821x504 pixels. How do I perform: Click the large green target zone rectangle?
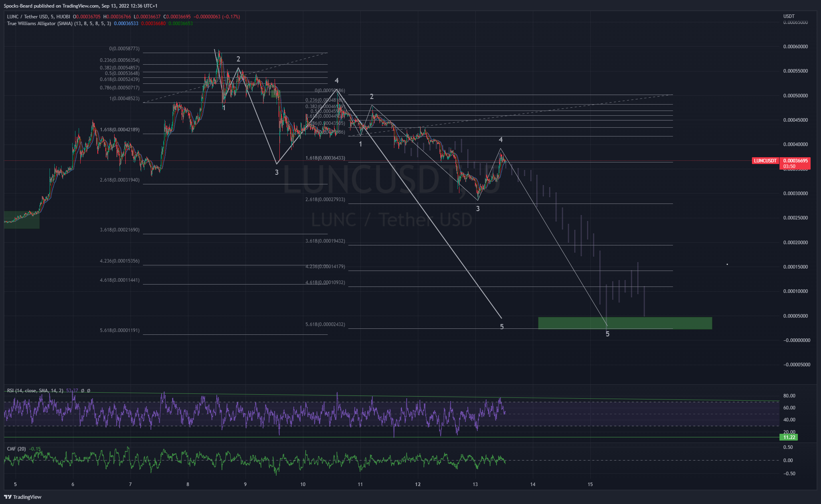coord(625,323)
